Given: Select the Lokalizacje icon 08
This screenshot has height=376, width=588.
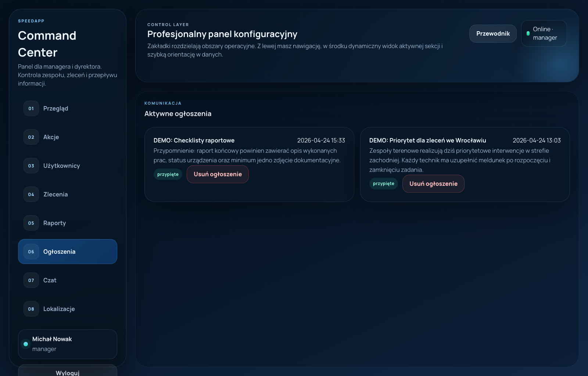Looking at the screenshot, I should [x=31, y=309].
